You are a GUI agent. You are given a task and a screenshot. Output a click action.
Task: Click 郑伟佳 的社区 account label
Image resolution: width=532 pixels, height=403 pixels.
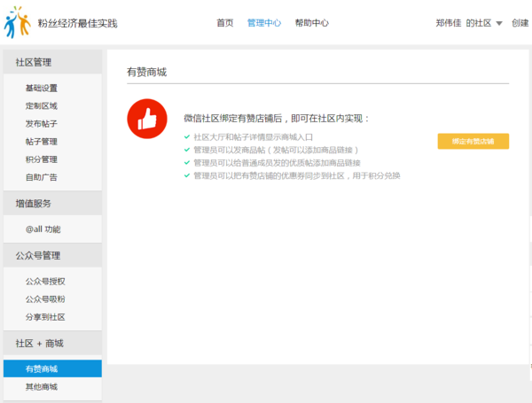click(464, 23)
